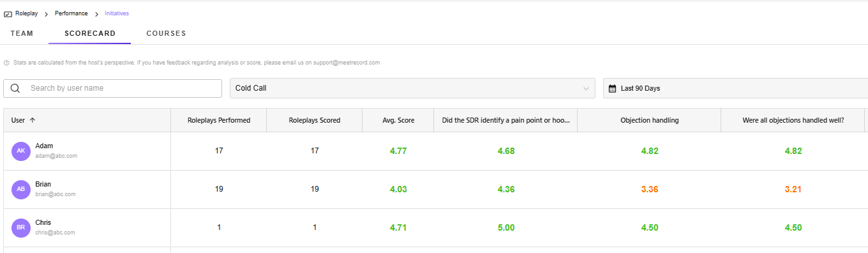Click Adam's Objection handling score 4.82
The height and width of the screenshot is (253, 868).
tap(650, 151)
